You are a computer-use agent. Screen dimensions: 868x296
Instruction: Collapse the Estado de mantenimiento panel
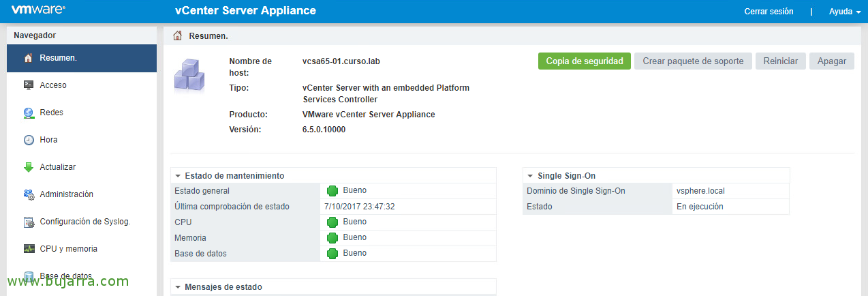(x=178, y=176)
